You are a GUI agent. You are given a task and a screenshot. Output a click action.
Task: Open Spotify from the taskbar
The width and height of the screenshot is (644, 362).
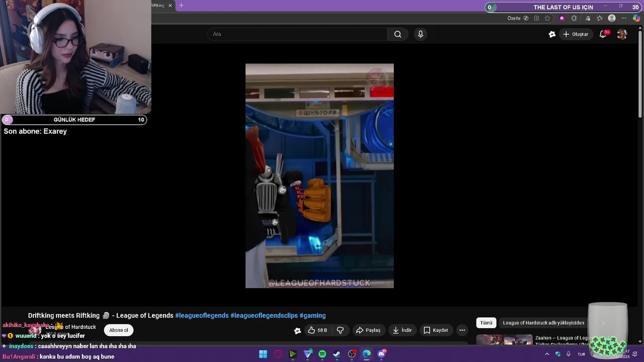tap(323, 354)
